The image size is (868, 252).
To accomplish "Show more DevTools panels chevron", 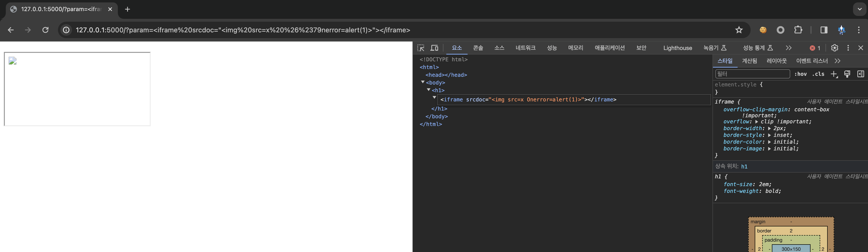I will click(789, 48).
